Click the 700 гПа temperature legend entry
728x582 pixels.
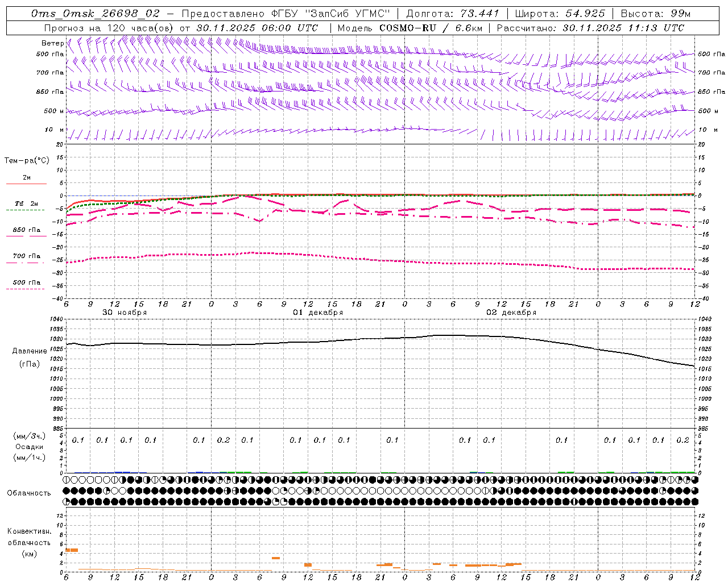(x=26, y=256)
